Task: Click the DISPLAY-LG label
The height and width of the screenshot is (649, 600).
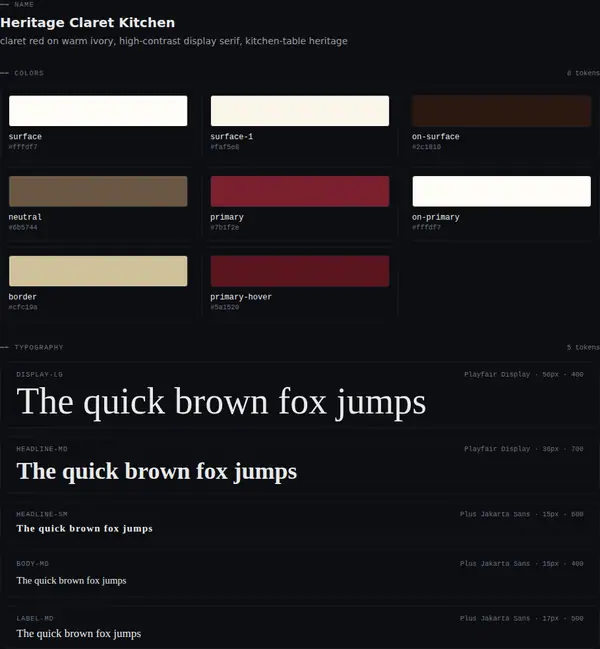Action: pos(40,374)
